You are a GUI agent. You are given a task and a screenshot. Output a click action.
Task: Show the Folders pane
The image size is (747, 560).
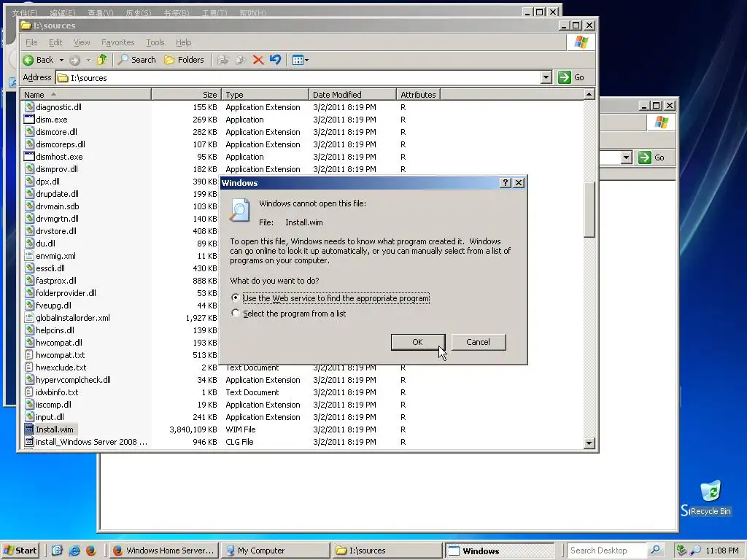[x=184, y=60]
